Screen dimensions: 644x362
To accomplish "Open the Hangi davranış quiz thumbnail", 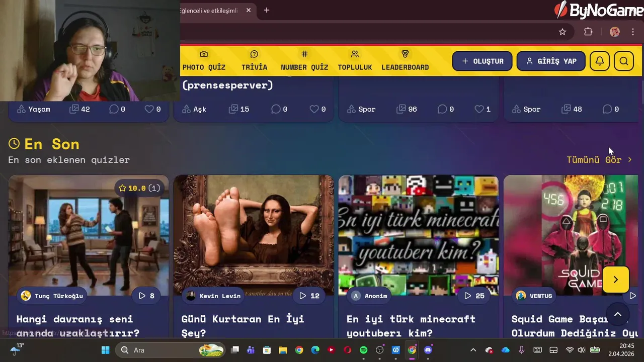I will (x=89, y=235).
